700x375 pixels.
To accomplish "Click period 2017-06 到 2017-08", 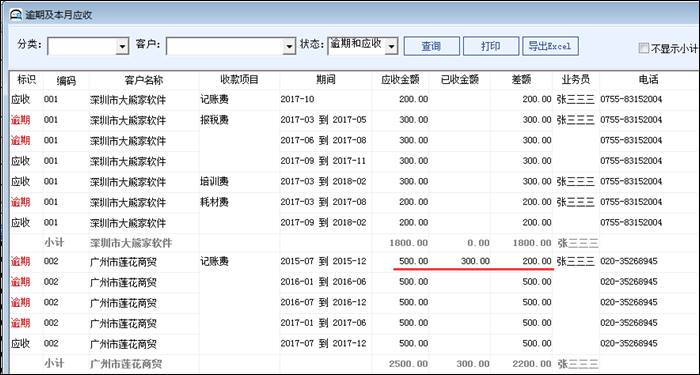I will [323, 140].
